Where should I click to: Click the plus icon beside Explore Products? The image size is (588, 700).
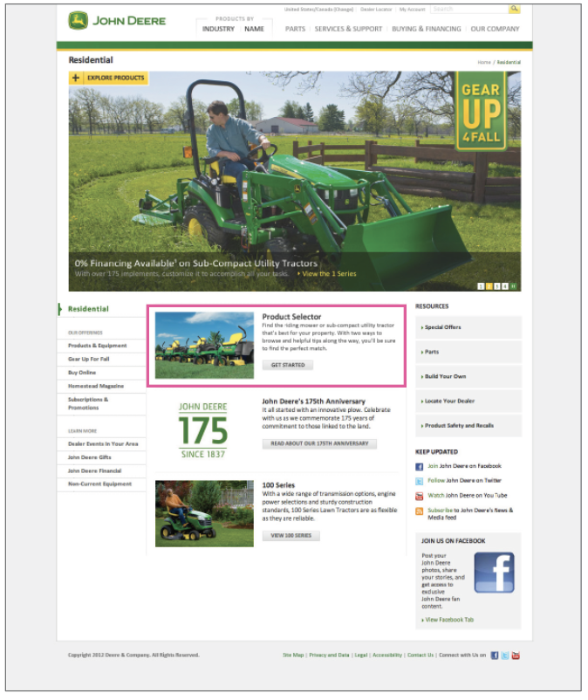click(75, 78)
